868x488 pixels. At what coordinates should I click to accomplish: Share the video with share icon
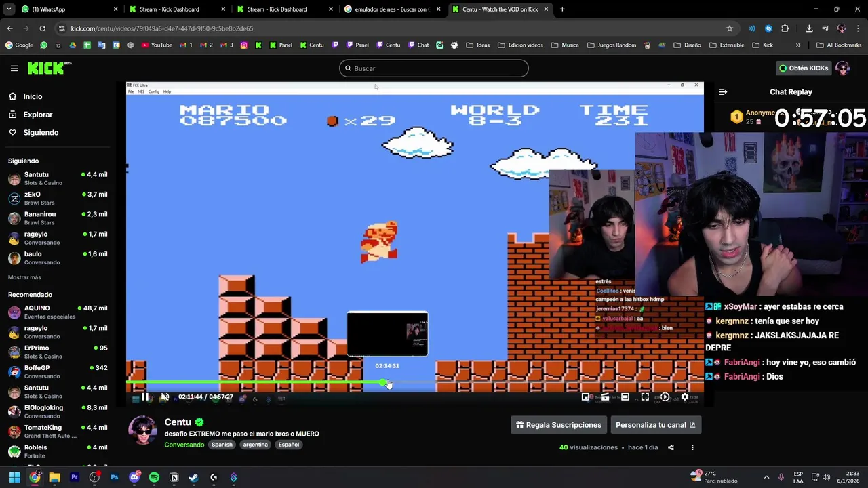pyautogui.click(x=671, y=447)
